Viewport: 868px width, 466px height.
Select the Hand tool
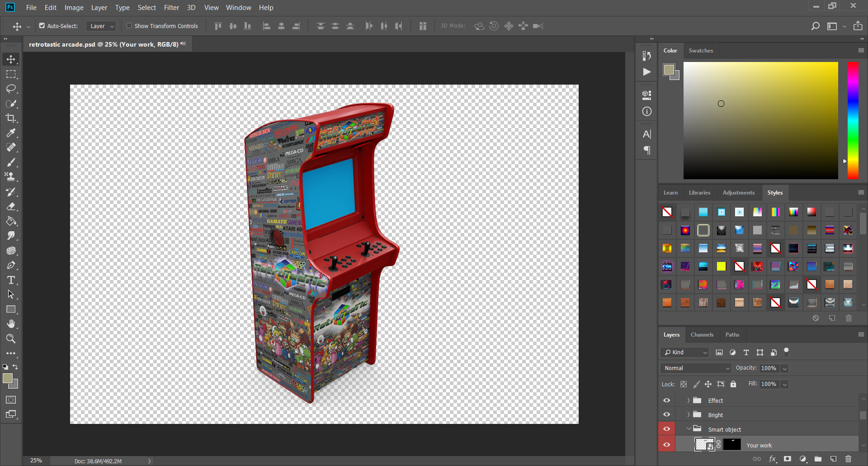click(x=11, y=324)
